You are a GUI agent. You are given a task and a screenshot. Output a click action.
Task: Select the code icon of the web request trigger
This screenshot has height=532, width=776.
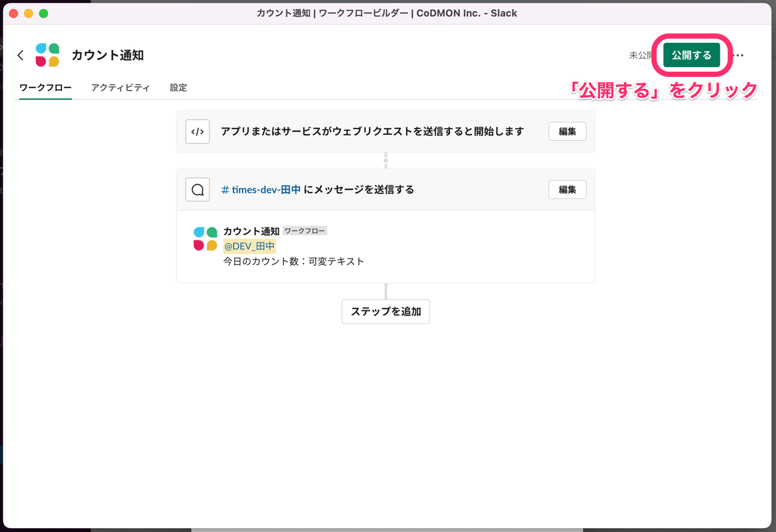click(197, 131)
